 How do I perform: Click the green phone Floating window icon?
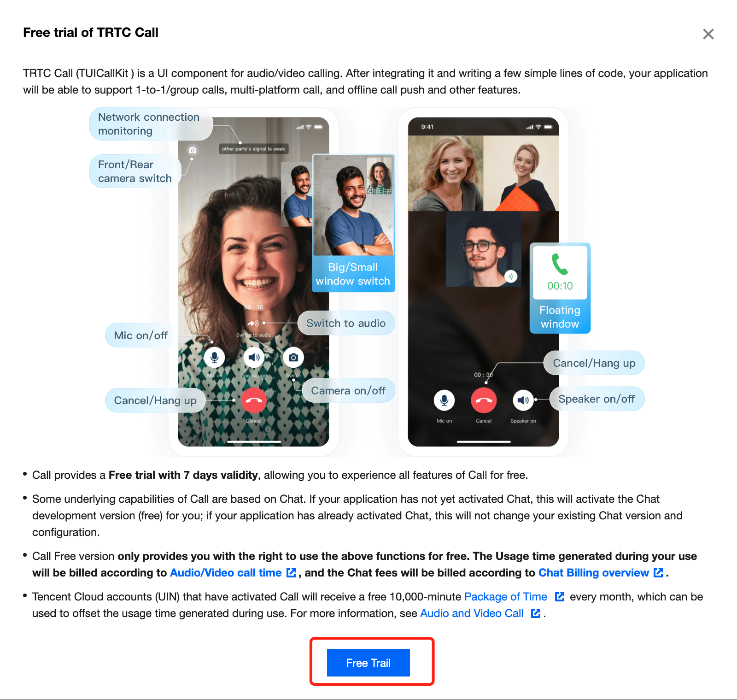click(x=560, y=265)
